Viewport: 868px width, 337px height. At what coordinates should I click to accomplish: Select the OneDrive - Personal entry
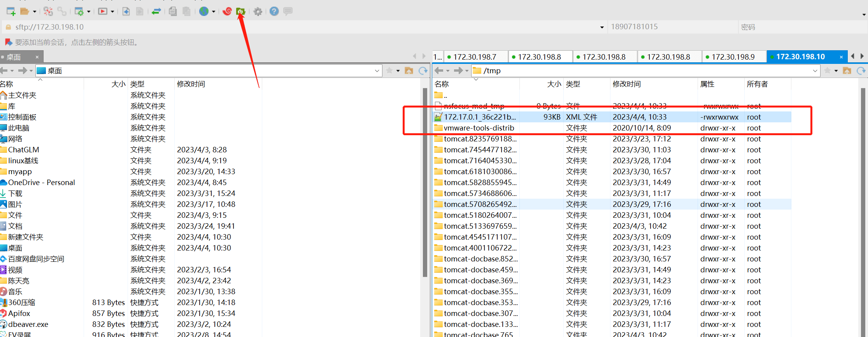[x=41, y=182]
